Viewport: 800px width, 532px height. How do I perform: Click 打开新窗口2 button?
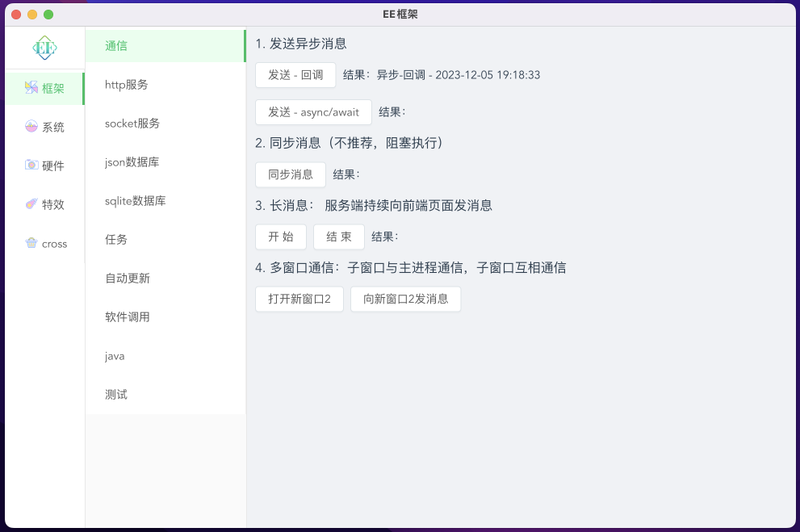tap(299, 299)
